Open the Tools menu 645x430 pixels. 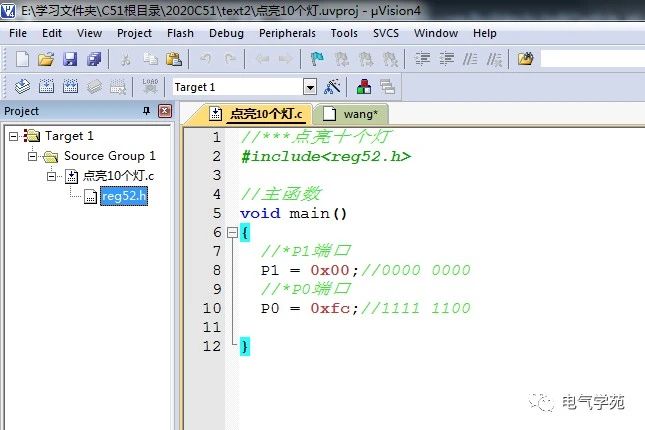[344, 33]
